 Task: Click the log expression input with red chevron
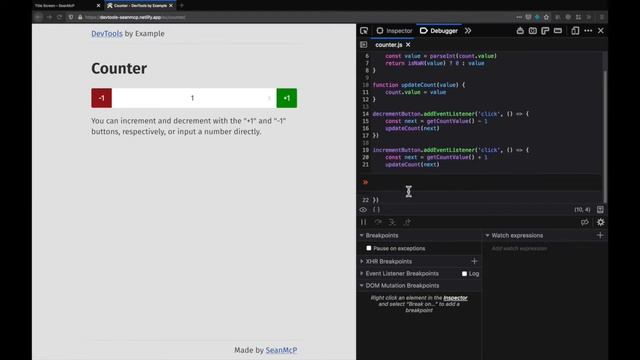(x=480, y=182)
